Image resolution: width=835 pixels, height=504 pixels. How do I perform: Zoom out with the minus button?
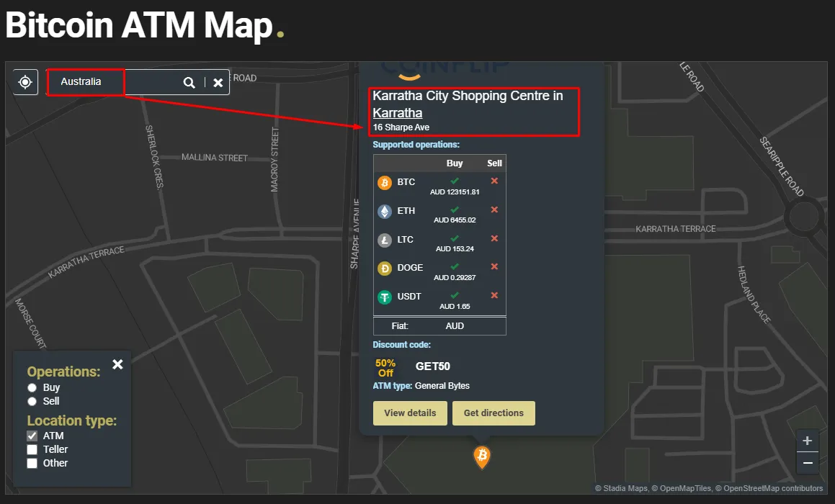click(808, 463)
